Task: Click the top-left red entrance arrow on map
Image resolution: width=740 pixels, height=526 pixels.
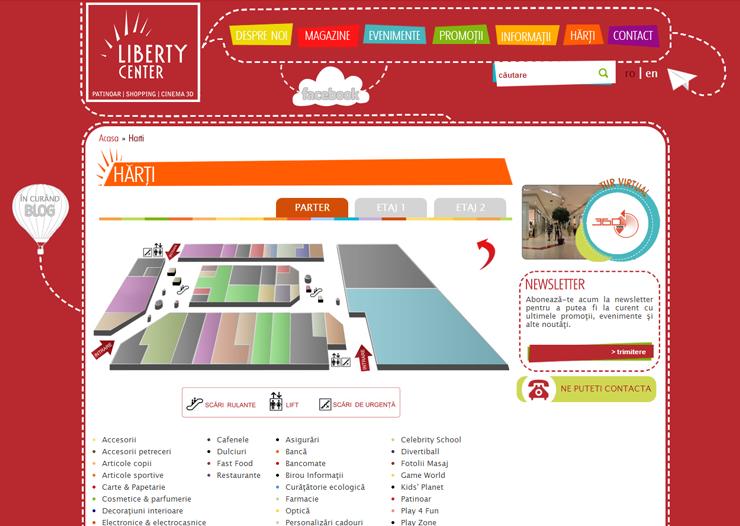Action: pos(173,251)
